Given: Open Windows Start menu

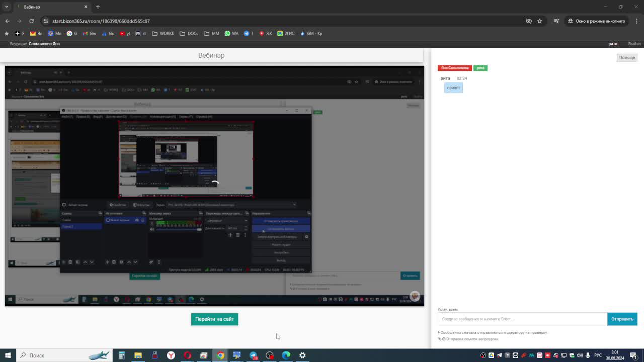Looking at the screenshot, I should (8, 355).
